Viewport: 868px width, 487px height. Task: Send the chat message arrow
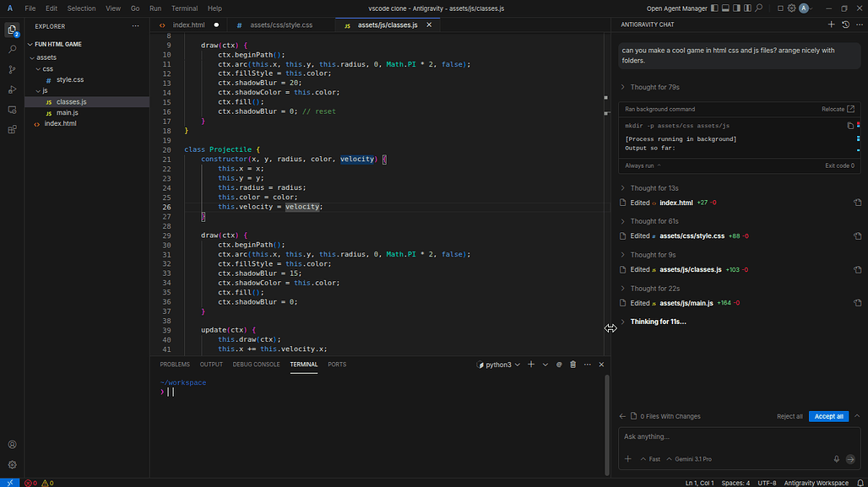(x=850, y=459)
